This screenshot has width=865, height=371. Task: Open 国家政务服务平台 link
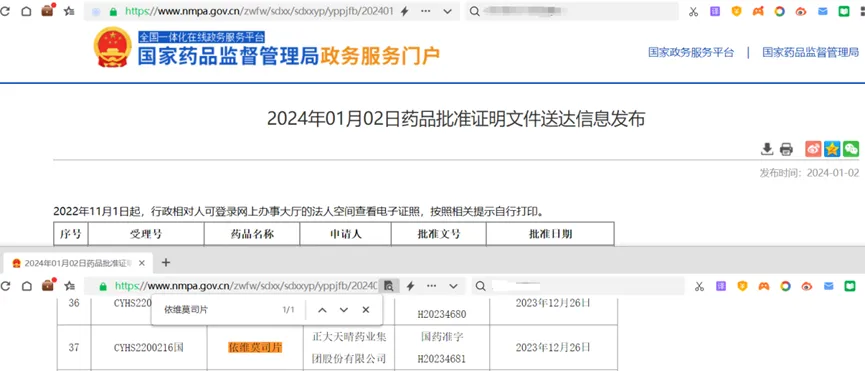(x=691, y=52)
